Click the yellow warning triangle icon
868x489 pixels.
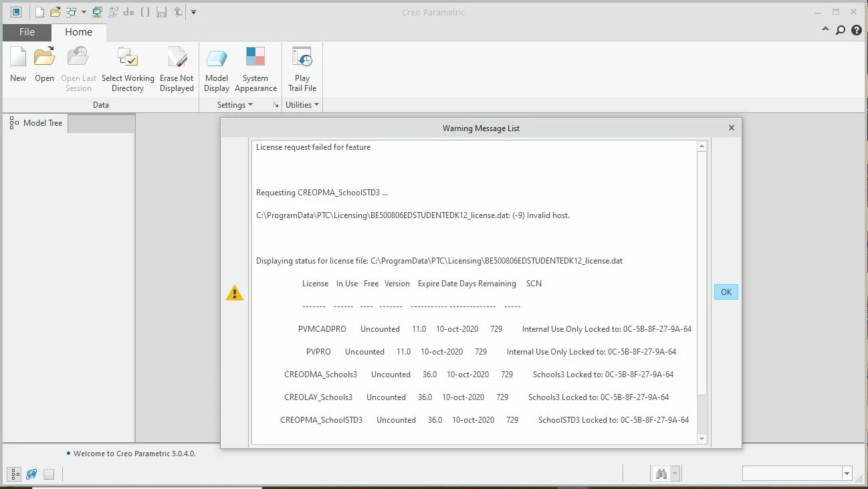pyautogui.click(x=235, y=292)
